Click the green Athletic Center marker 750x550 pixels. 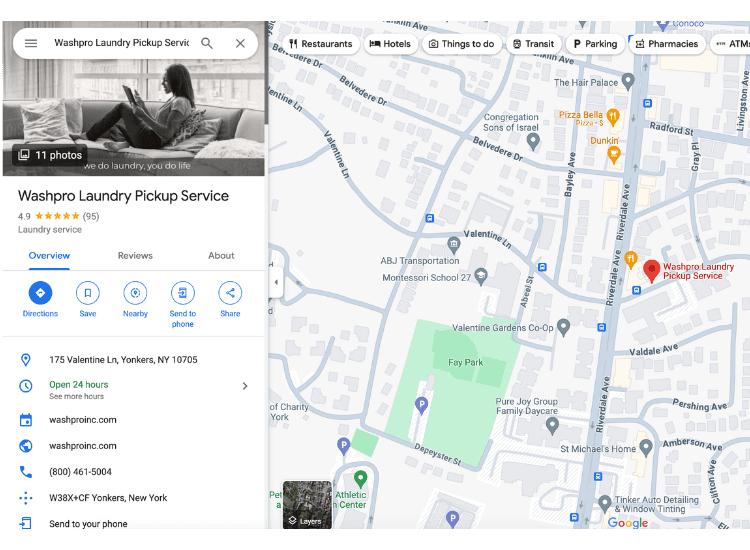(361, 479)
